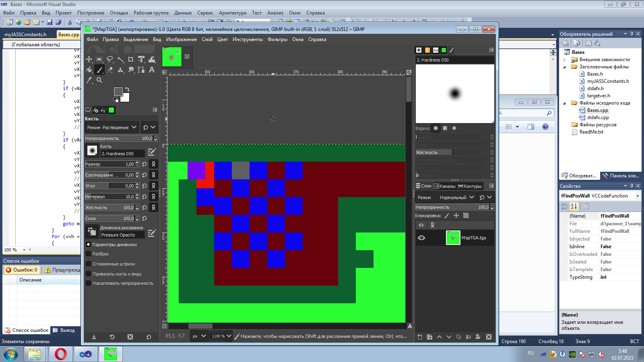Enable the Разброс checkbox
This screenshot has width=644, height=362.
tap(89, 254)
